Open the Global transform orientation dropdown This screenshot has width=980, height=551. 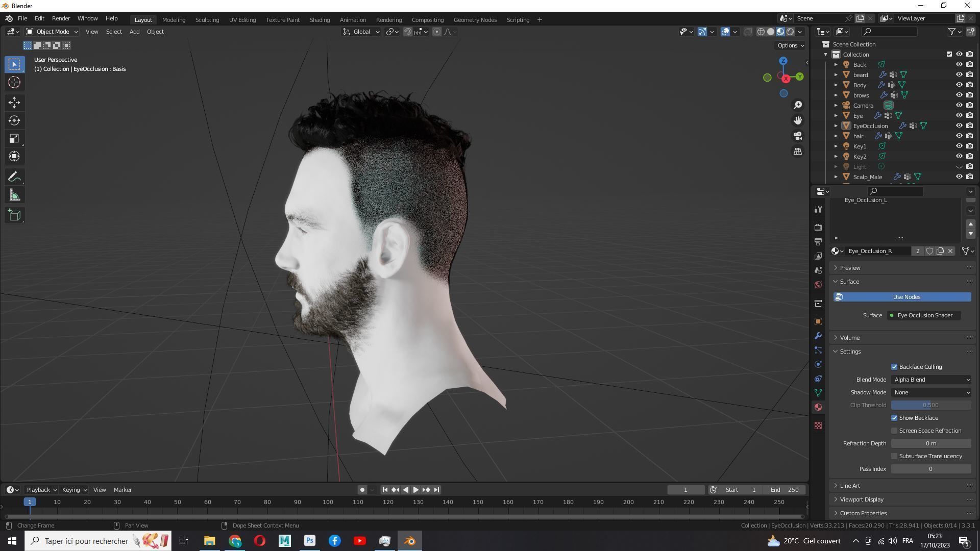pos(361,32)
